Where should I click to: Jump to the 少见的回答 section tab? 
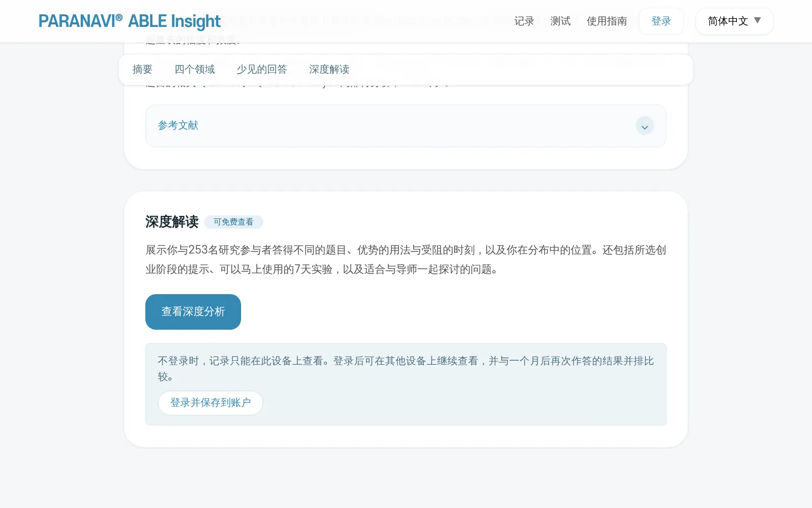(262, 70)
